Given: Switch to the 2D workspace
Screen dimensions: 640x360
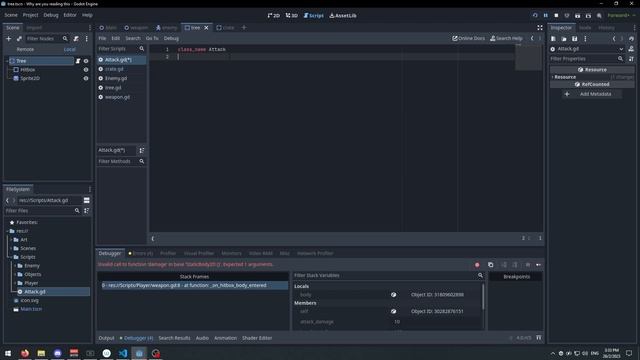Looking at the screenshot, I should click(273, 16).
